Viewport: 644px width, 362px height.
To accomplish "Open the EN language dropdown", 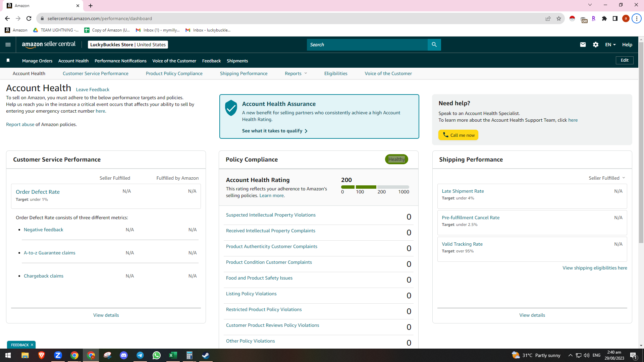I will (610, 45).
